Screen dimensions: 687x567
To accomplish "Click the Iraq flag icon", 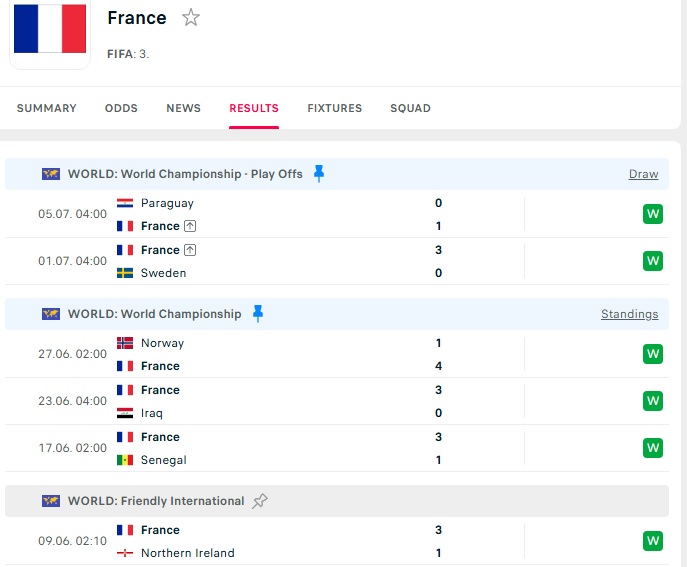I will pyautogui.click(x=125, y=413).
